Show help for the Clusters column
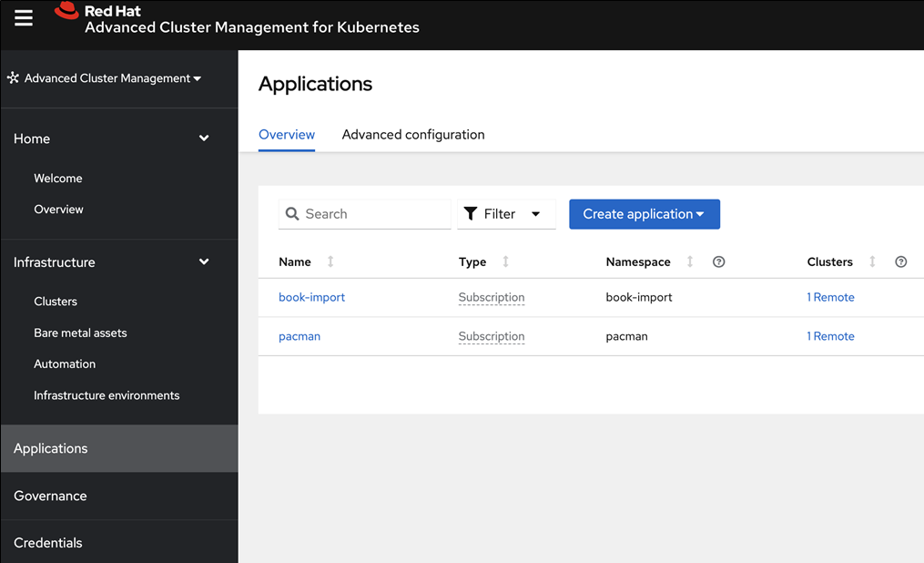The image size is (924, 563). pos(900,262)
